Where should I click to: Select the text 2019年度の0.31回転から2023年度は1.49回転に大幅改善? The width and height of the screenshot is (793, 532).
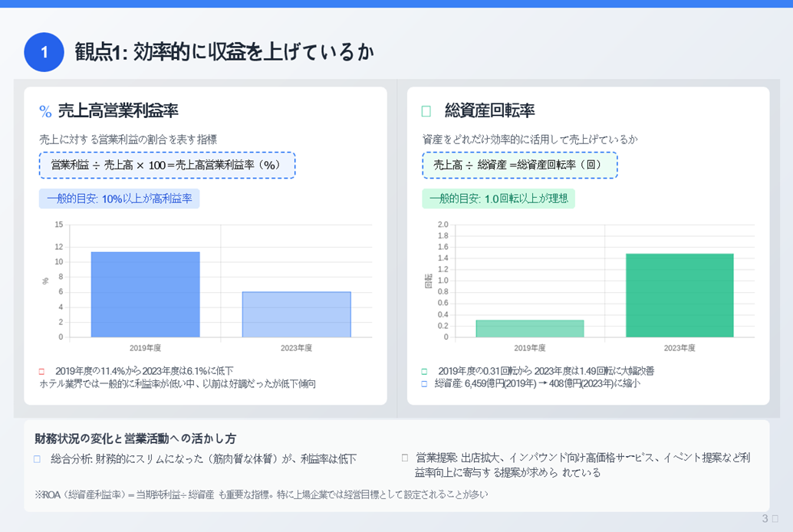546,371
